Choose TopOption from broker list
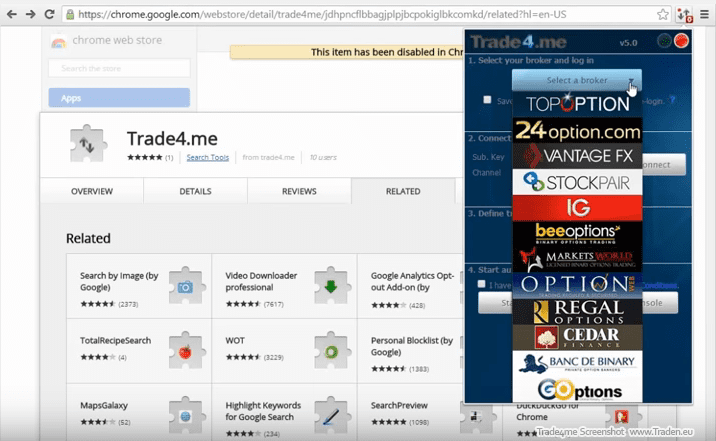This screenshot has height=441, width=716. tap(577, 104)
